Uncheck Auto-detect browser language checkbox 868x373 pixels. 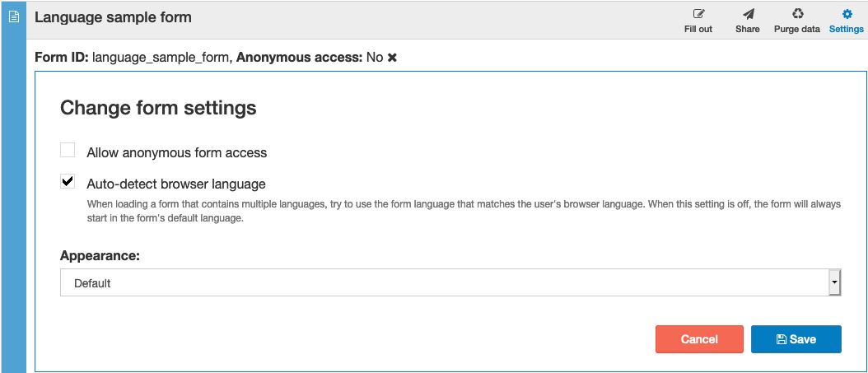(68, 181)
